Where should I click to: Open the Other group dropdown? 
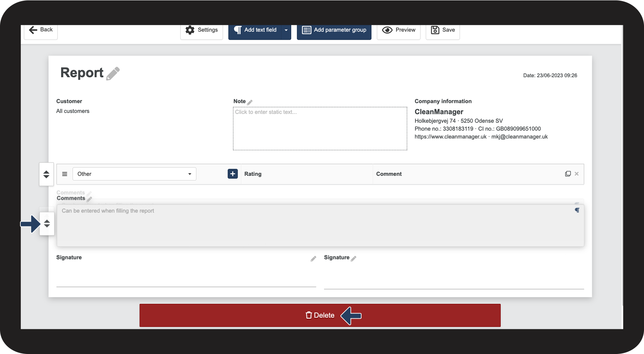(134, 174)
